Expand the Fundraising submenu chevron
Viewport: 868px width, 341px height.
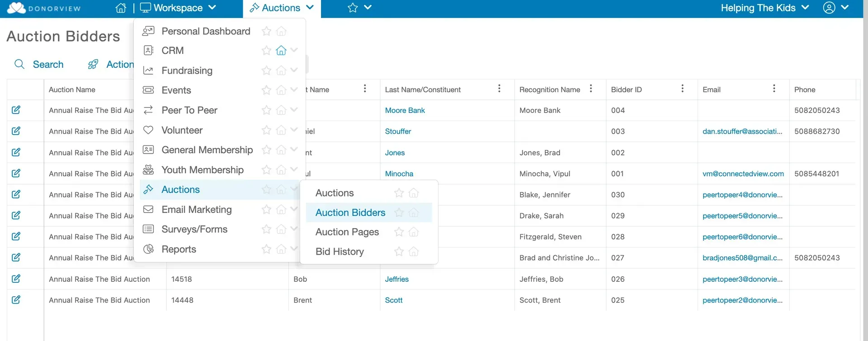tap(294, 70)
